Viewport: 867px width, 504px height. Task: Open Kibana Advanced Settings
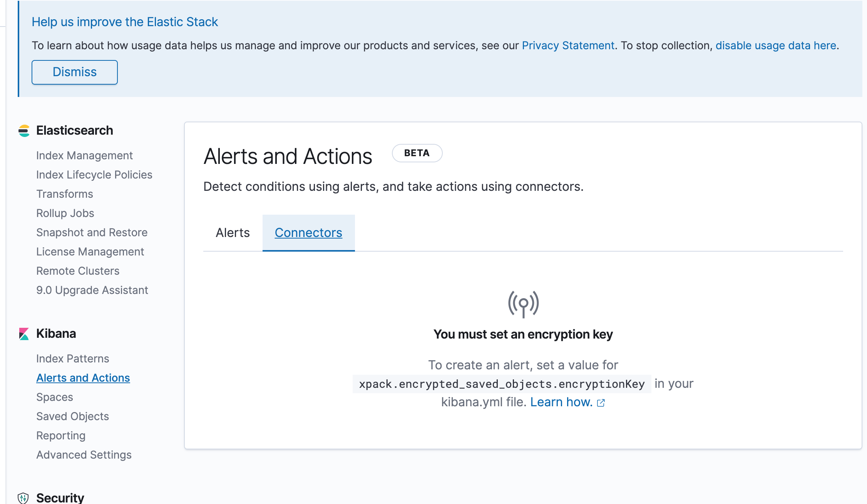(x=84, y=455)
